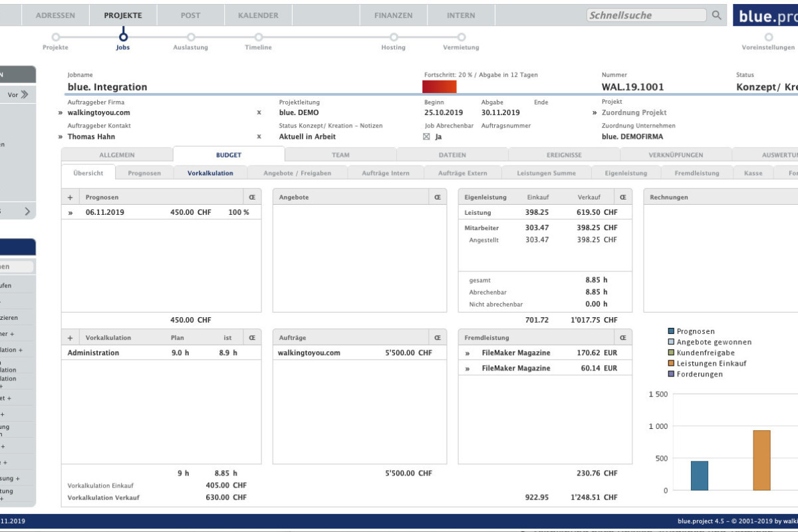Open the Œ icon in Angebote panel
Image resolution: width=798 pixels, height=532 pixels.
tap(437, 198)
